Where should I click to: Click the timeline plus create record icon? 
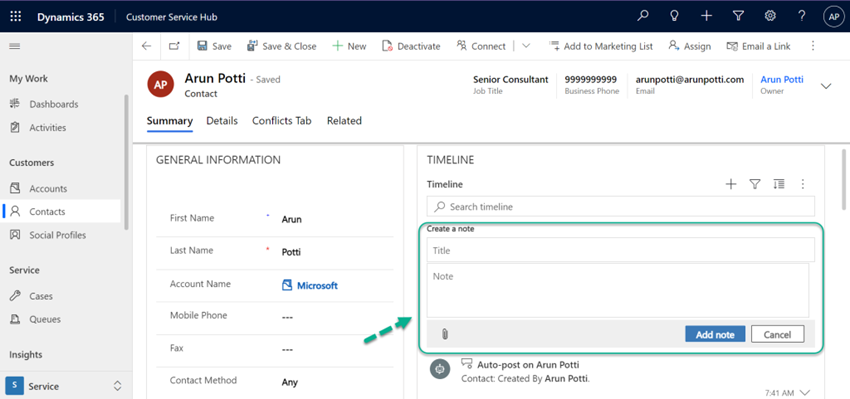point(731,184)
